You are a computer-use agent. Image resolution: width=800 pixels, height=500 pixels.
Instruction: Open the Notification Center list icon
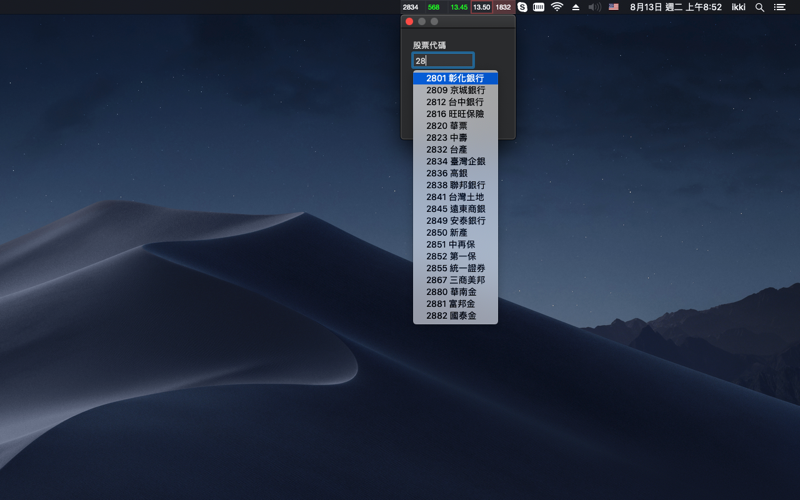779,7
